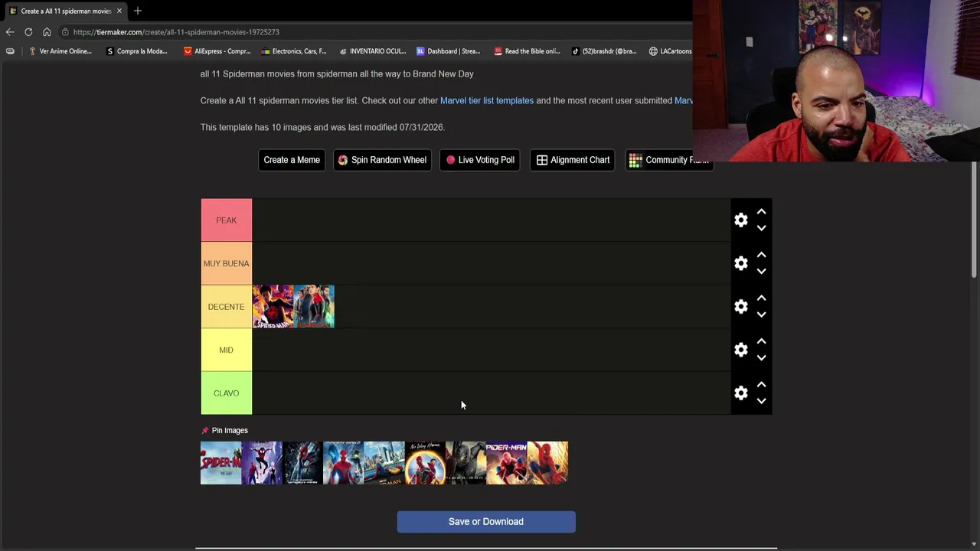Select the Spider-Verse poster in DECENTE row
Image resolution: width=980 pixels, height=551 pixels.
pyautogui.click(x=273, y=307)
